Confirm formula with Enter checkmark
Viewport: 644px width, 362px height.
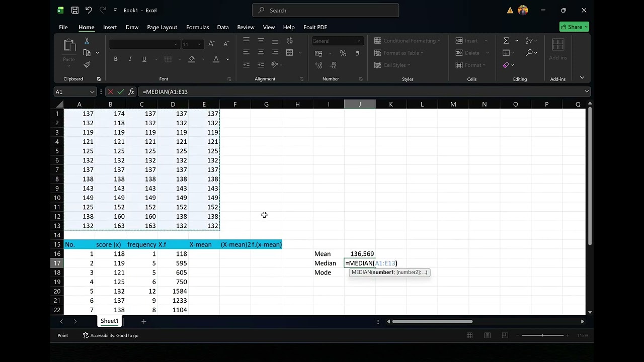[x=121, y=92]
